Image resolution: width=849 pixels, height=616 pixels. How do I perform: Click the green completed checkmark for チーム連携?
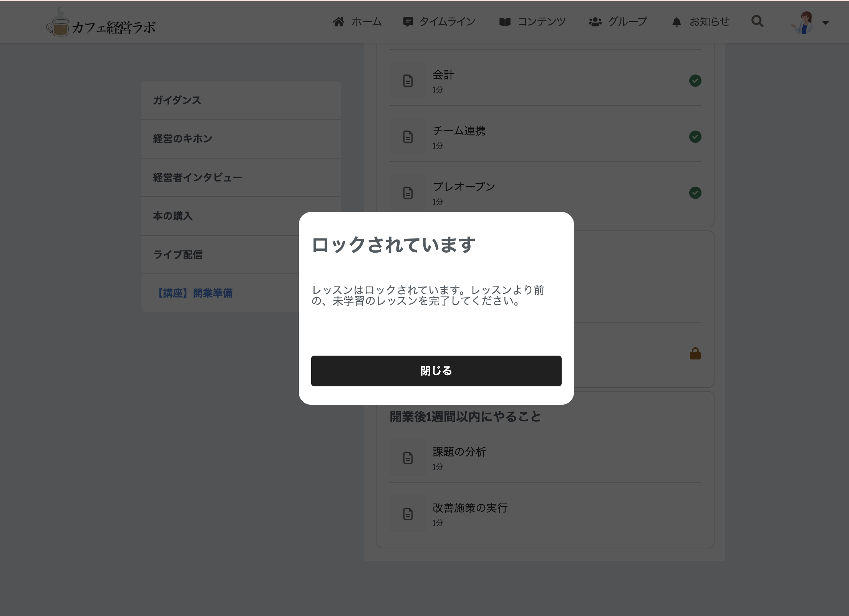point(695,137)
